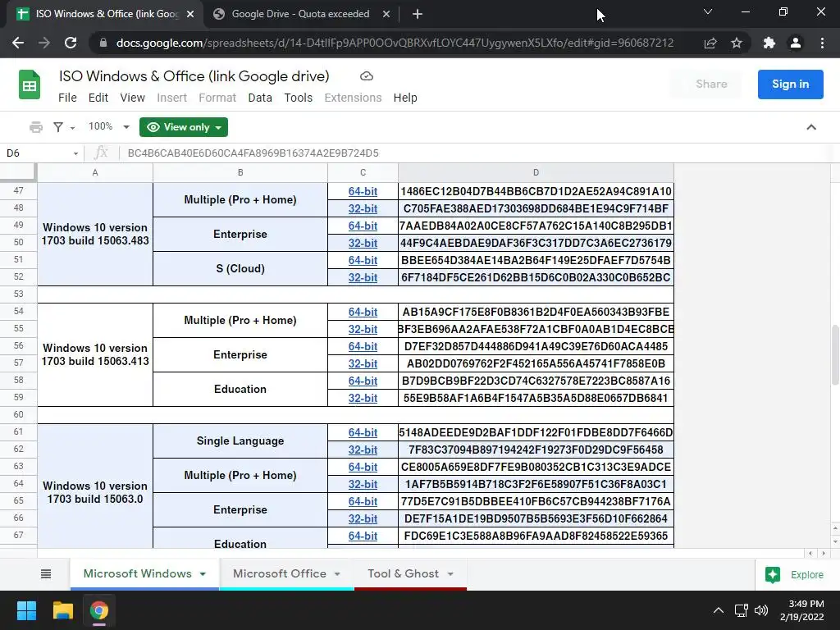Click Chrome icon in taskbar
The width and height of the screenshot is (840, 630).
point(99,610)
